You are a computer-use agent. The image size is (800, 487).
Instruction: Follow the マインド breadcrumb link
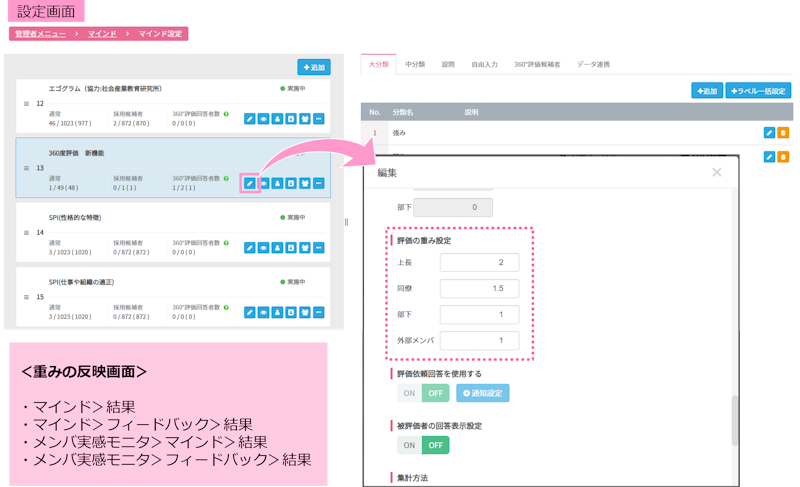[102, 34]
